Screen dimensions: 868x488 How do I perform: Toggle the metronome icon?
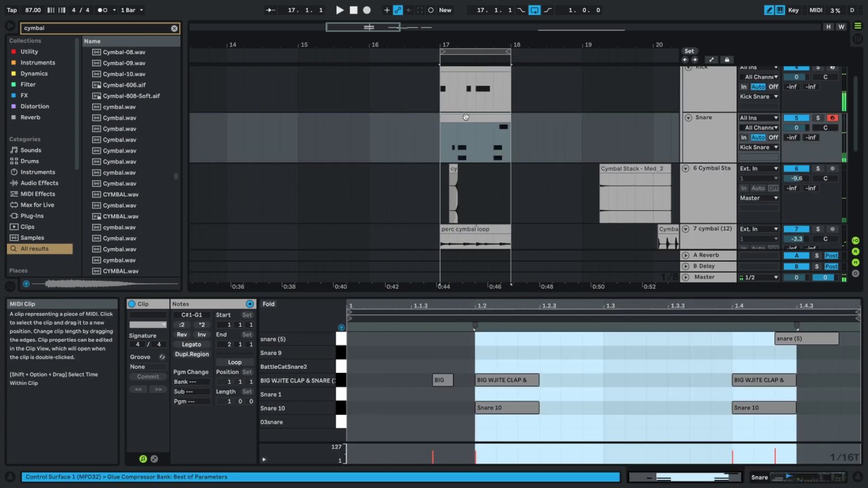(x=102, y=10)
